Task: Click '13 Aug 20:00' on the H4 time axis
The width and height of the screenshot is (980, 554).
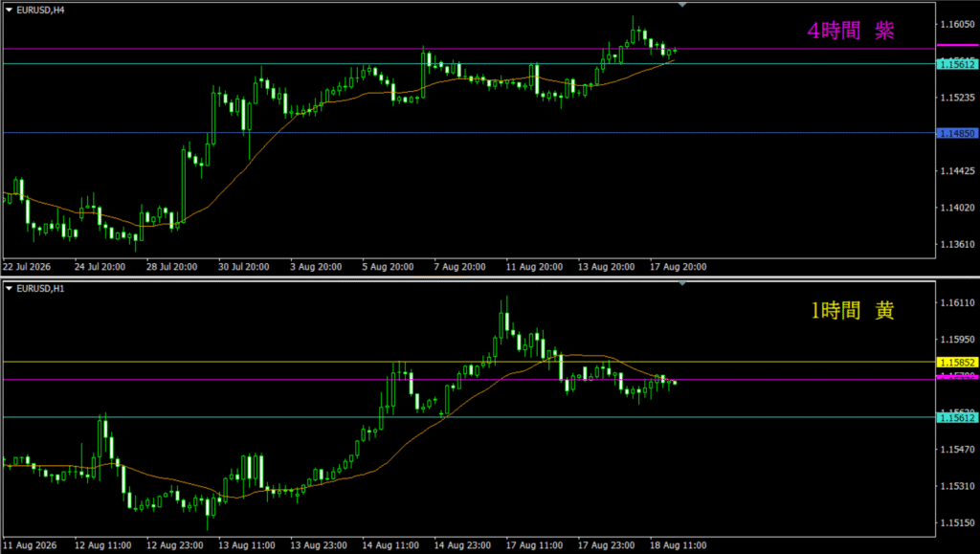Action: (x=606, y=267)
